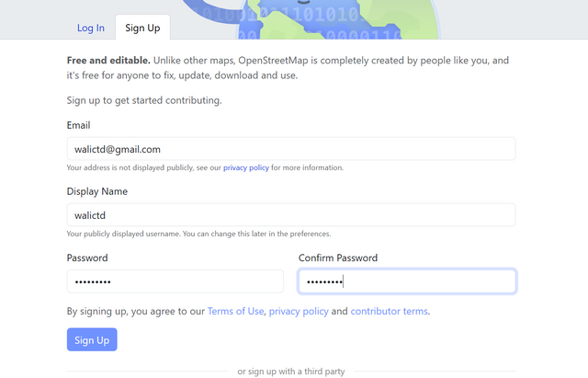Click the blue Sign Up button
The width and height of the screenshot is (588, 378).
92,339
